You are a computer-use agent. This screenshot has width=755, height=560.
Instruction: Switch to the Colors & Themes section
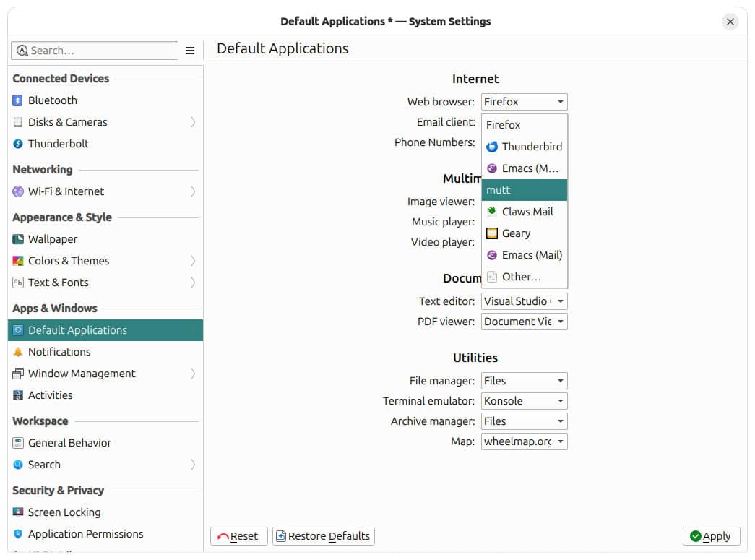[69, 261]
